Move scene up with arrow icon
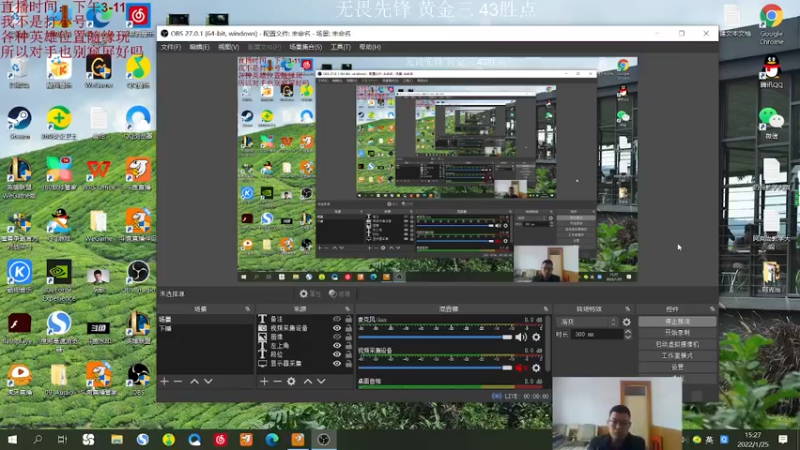This screenshot has width=800, height=450. (194, 381)
